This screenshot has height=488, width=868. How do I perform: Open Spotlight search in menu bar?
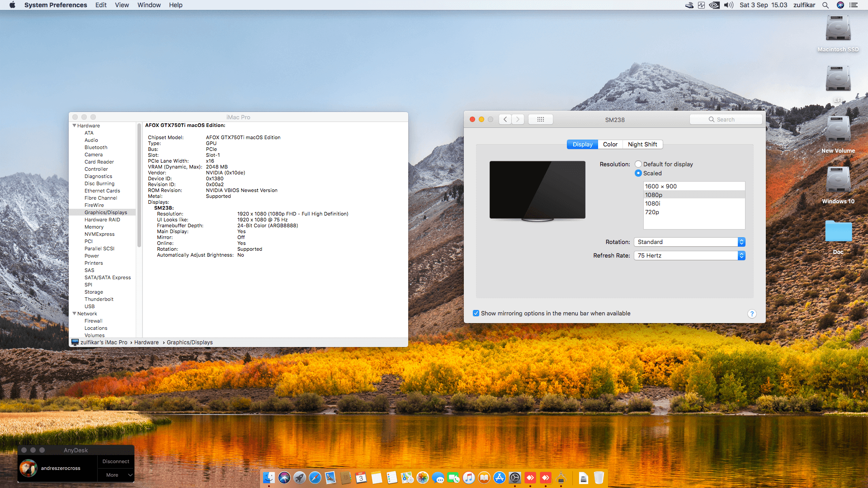[826, 5]
